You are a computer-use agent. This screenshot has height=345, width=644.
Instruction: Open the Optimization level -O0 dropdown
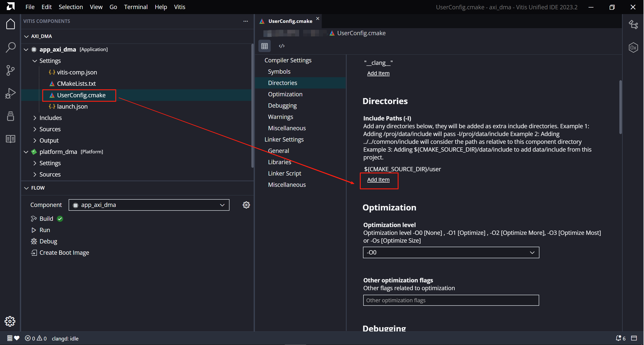click(451, 252)
